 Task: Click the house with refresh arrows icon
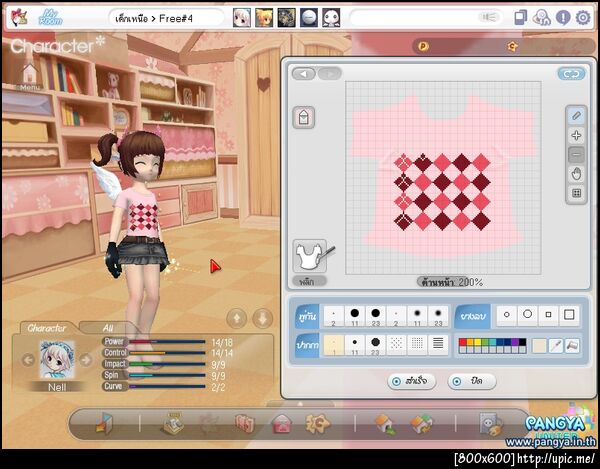[422, 424]
